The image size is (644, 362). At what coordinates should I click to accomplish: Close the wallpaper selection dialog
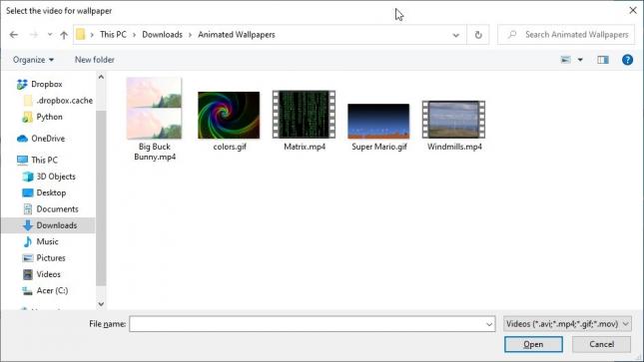pos(633,10)
